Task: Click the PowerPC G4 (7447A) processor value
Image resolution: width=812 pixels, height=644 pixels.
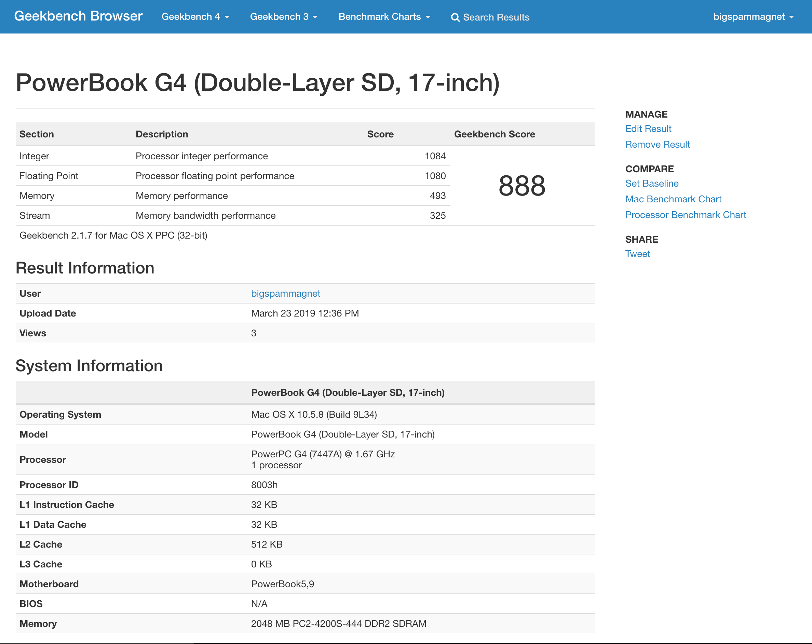Action: tap(323, 454)
